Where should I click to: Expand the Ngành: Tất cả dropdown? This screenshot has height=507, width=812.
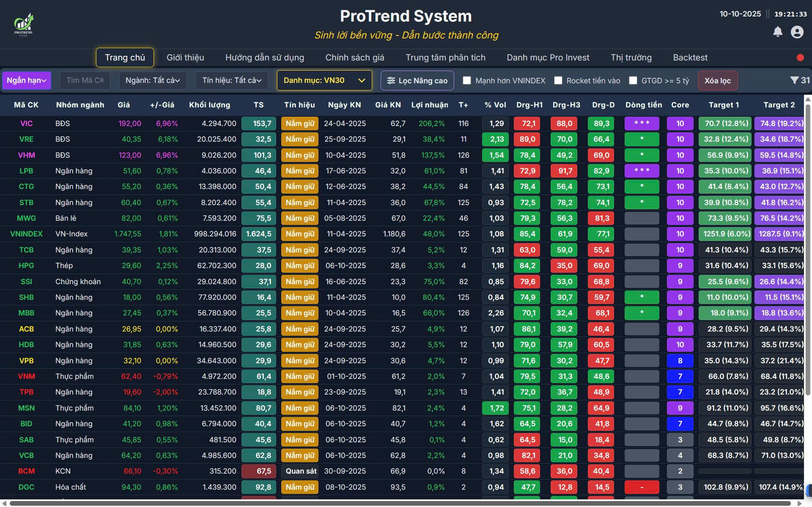pyautogui.click(x=152, y=80)
